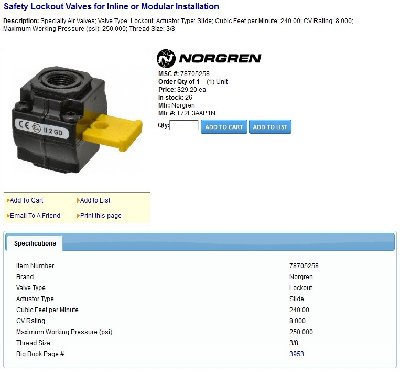Open Big Book page 3953 link
The image size is (400, 373).
(296, 354)
